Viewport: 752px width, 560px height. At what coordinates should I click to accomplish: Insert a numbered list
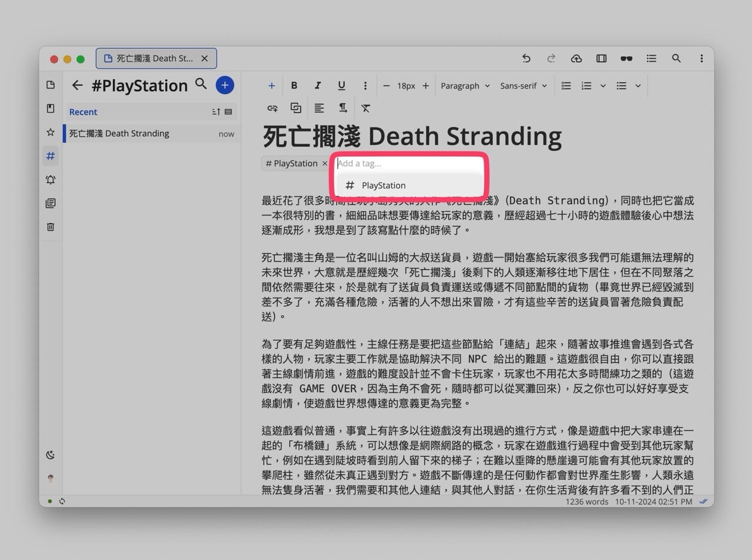[586, 86]
